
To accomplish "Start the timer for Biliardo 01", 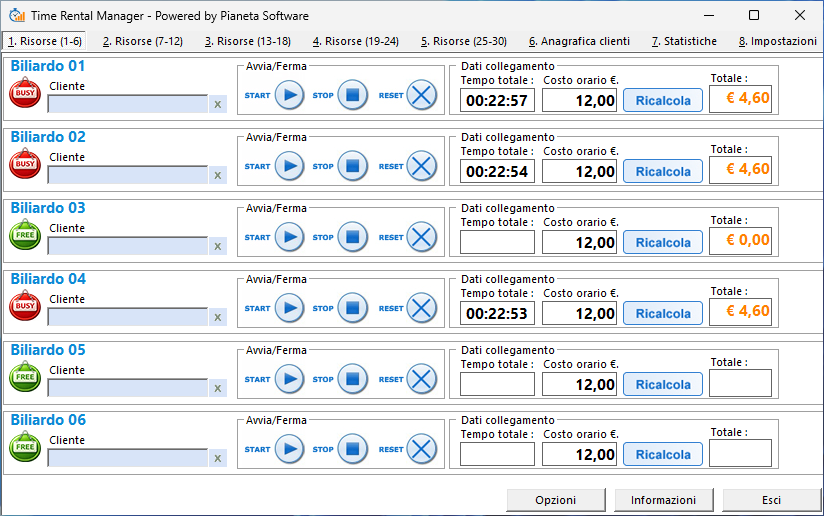I will 289,96.
